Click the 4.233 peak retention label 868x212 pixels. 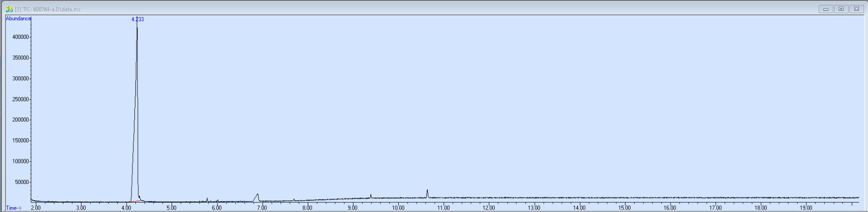137,19
